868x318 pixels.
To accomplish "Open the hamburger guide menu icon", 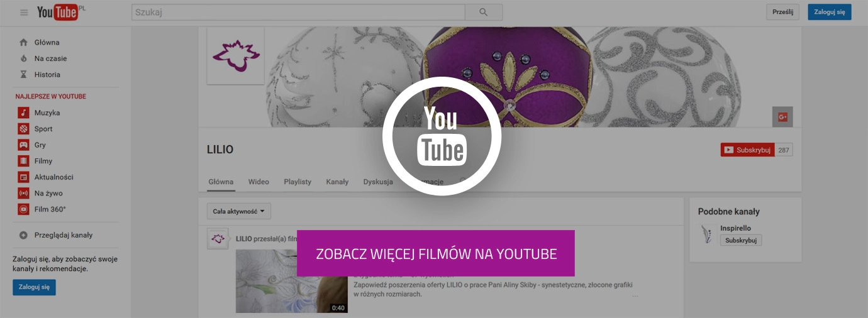I will point(24,13).
